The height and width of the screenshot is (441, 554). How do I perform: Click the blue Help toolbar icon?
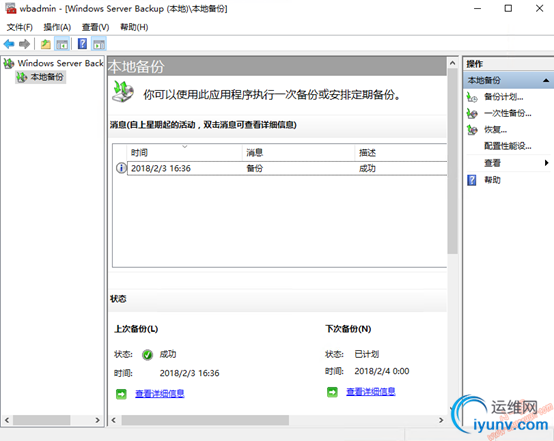tap(82, 44)
